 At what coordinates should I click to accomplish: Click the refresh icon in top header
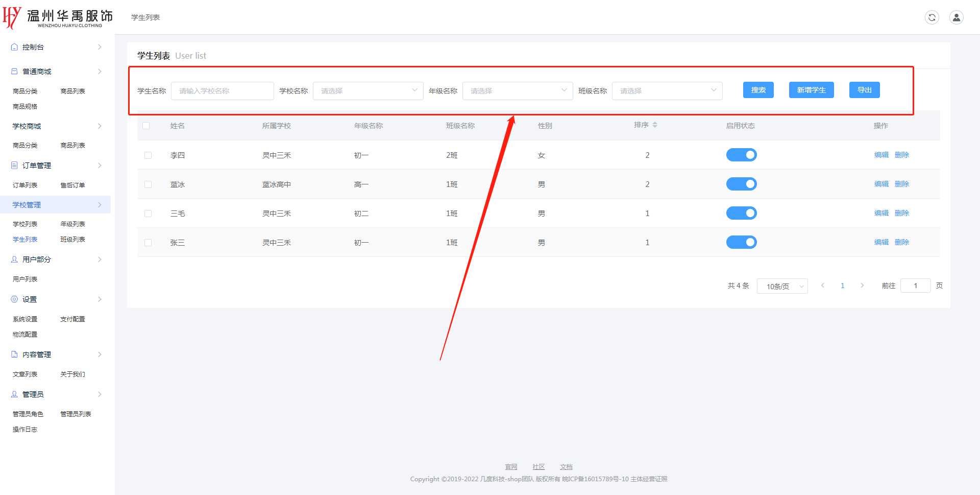pos(932,17)
